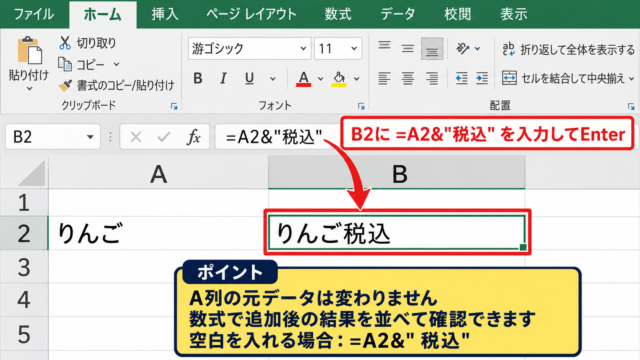The height and width of the screenshot is (360, 640).
Task: Click the insert function fx icon
Action: (193, 137)
